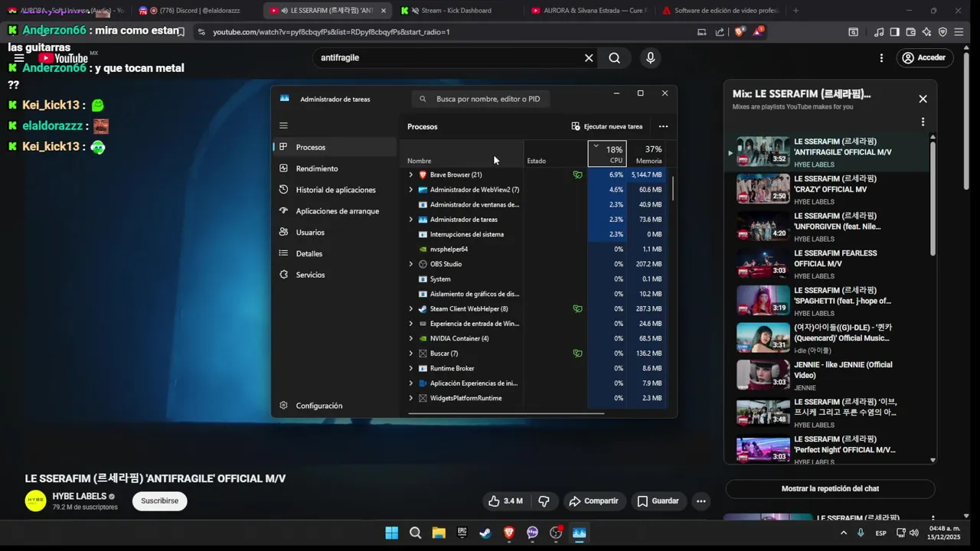
Task: Open Historial de aplicaciones page
Action: click(335, 190)
